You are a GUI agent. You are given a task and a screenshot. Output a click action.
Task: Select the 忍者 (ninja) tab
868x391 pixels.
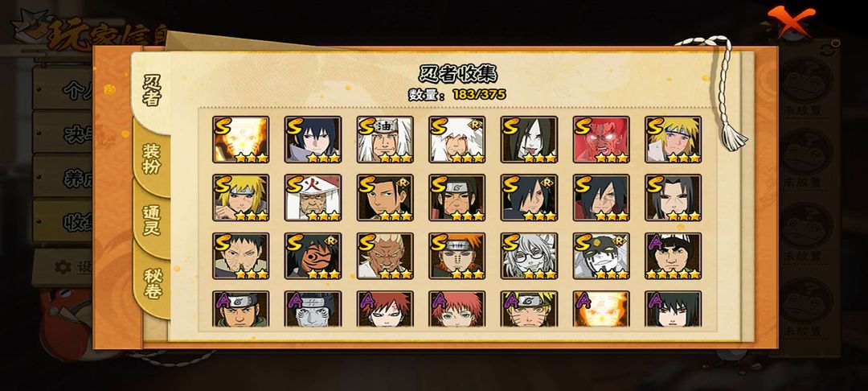[x=151, y=90]
